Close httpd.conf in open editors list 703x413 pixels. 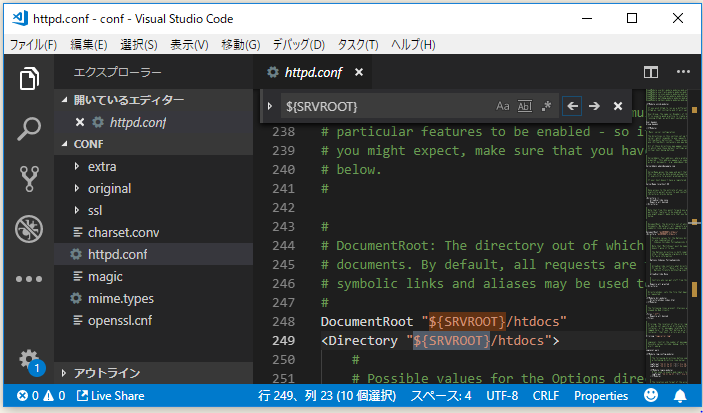tap(80, 122)
